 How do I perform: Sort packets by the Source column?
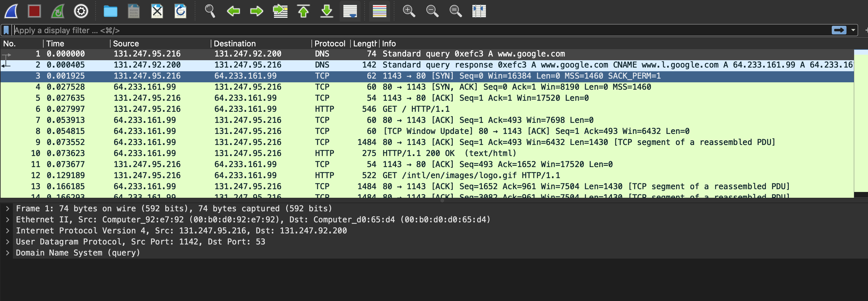126,44
